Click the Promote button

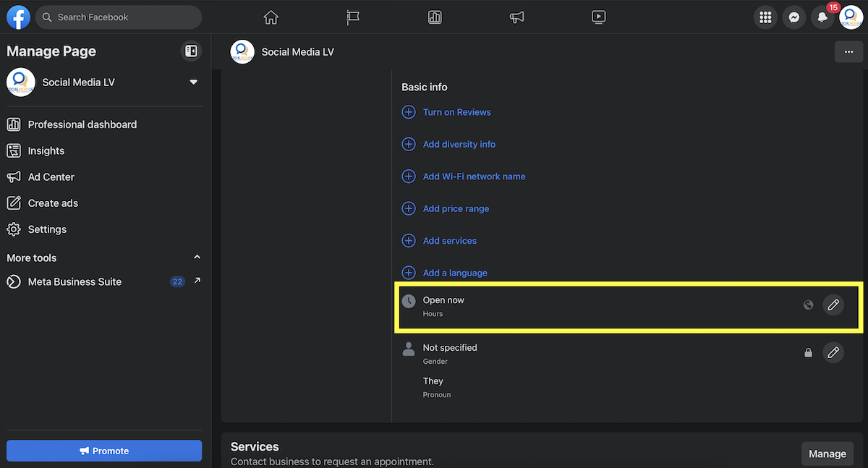tap(103, 450)
